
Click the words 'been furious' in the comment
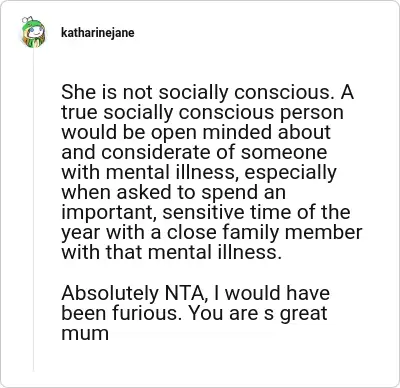pos(119,313)
